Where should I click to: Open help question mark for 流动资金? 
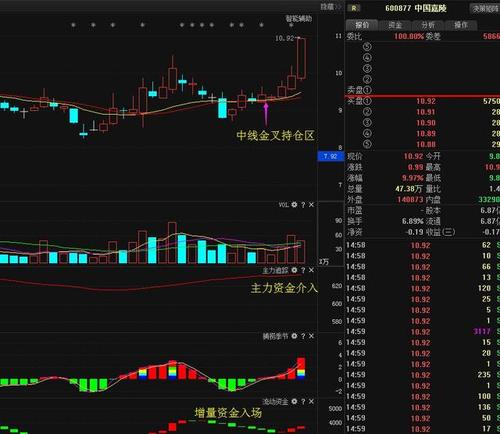pyautogui.click(x=303, y=402)
